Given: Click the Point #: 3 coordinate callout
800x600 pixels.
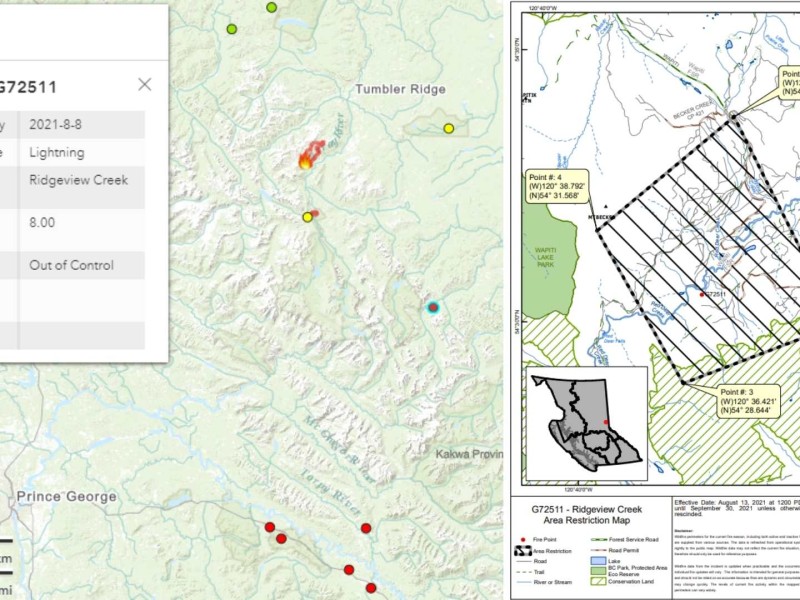Looking at the screenshot, I should [748, 402].
